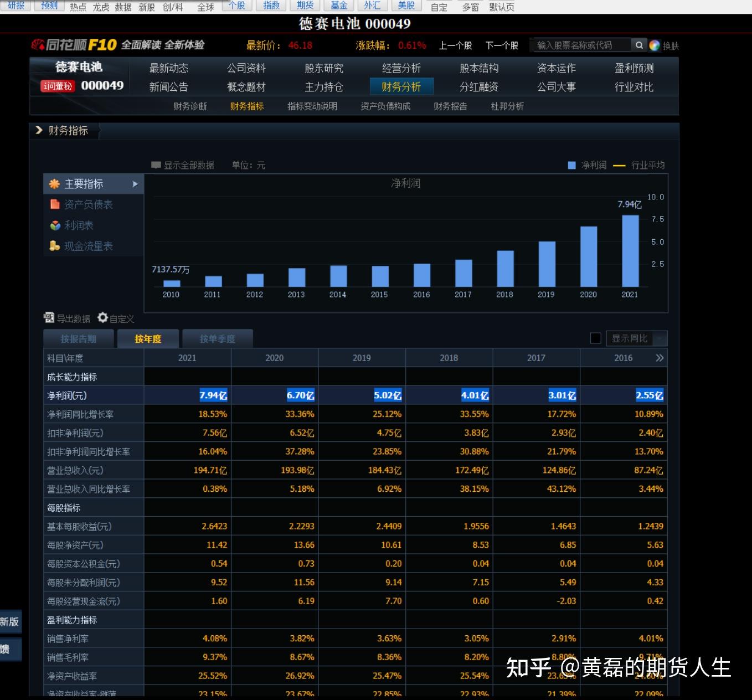Screen dimensions: 752x700
Task: Open 利润表 pie chart icon
Action: point(55,225)
